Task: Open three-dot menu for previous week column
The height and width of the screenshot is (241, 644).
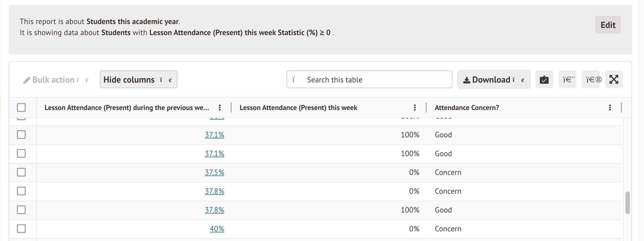Action: [219, 108]
